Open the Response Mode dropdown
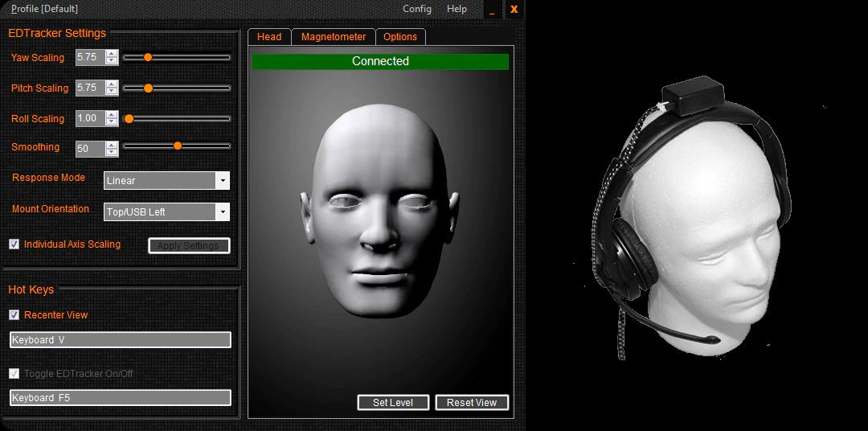The height and width of the screenshot is (431, 868). pyautogui.click(x=223, y=181)
